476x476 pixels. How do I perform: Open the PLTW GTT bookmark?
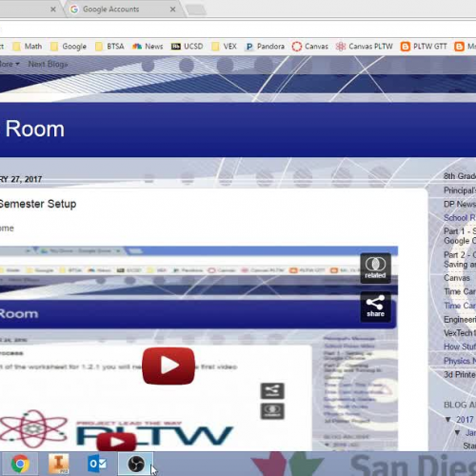pyautogui.click(x=424, y=47)
